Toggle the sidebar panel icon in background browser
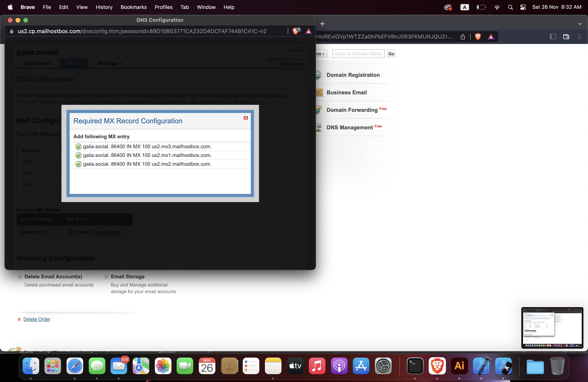Image resolution: width=588 pixels, height=382 pixels. [x=553, y=37]
